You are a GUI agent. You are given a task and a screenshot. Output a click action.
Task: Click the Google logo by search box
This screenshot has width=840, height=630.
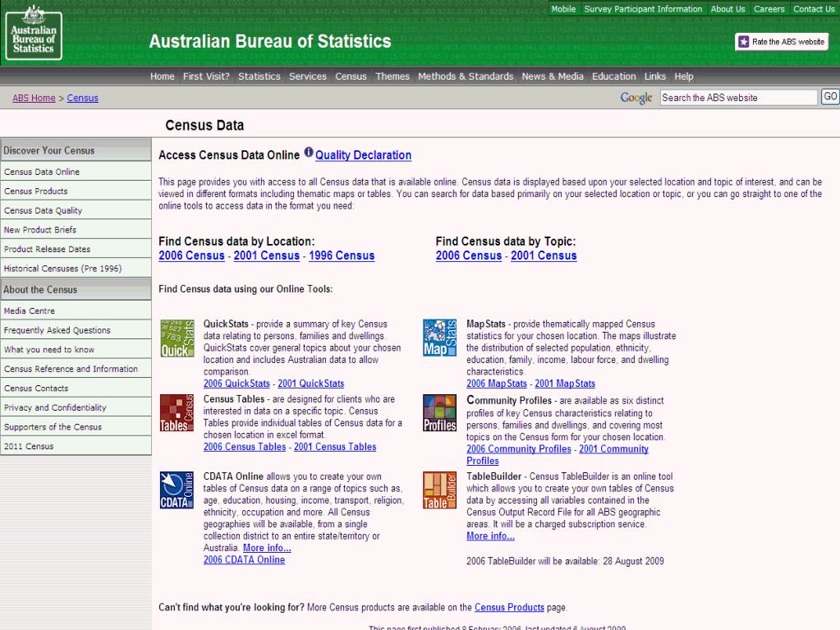point(636,98)
